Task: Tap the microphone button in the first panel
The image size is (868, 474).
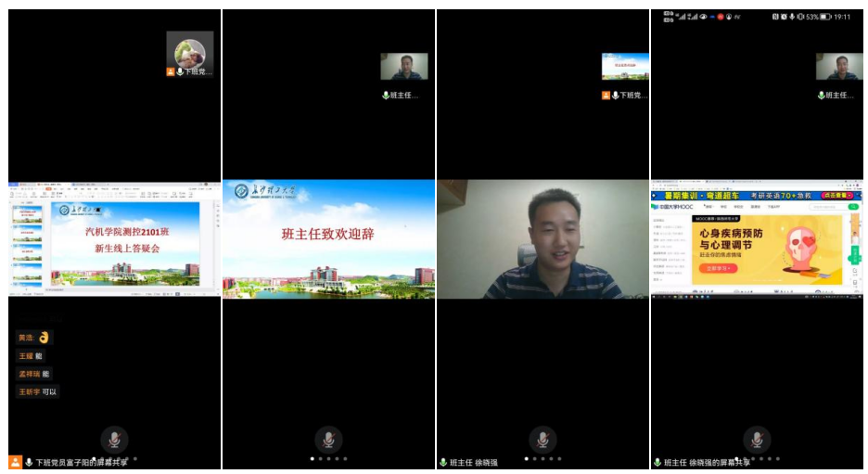Action: [x=114, y=439]
